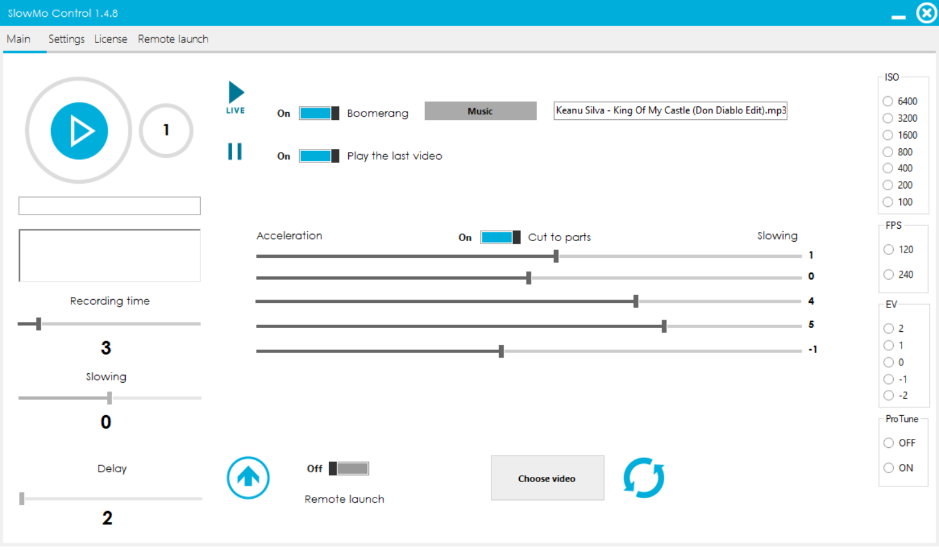Switch to the Remote launch tab
Viewport: 939px width, 560px height.
pyautogui.click(x=173, y=39)
